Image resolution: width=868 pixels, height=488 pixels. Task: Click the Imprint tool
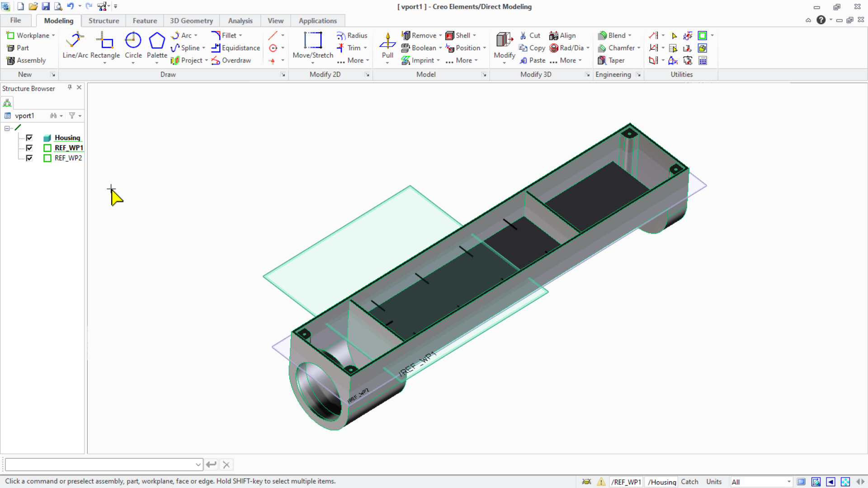coord(418,60)
